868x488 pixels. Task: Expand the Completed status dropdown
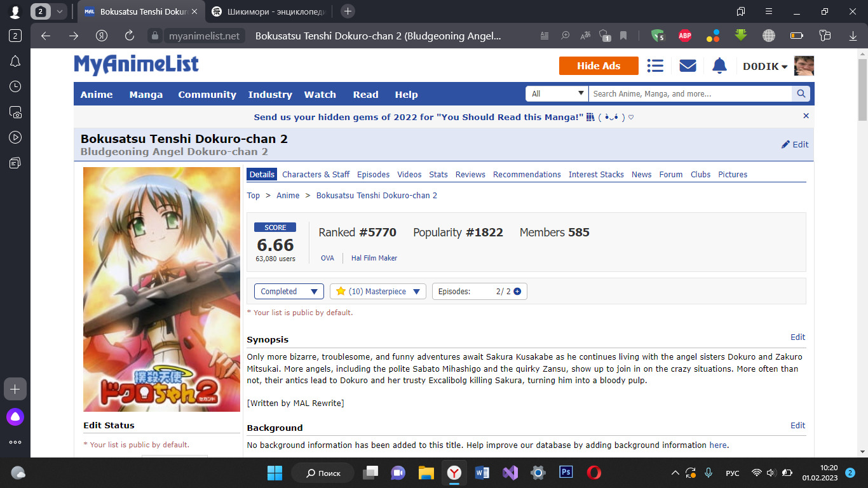click(288, 292)
